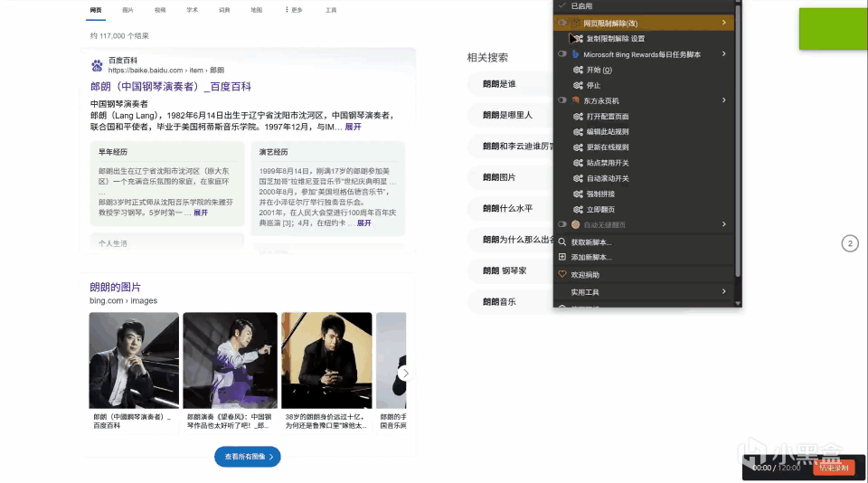Toggle the 网页限制解除(改) script switch

(x=561, y=23)
